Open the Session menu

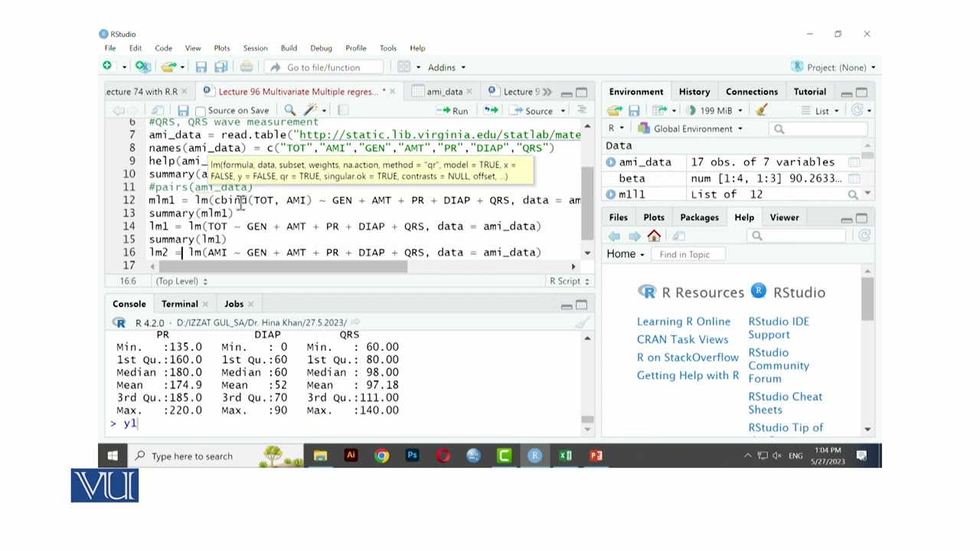click(255, 47)
